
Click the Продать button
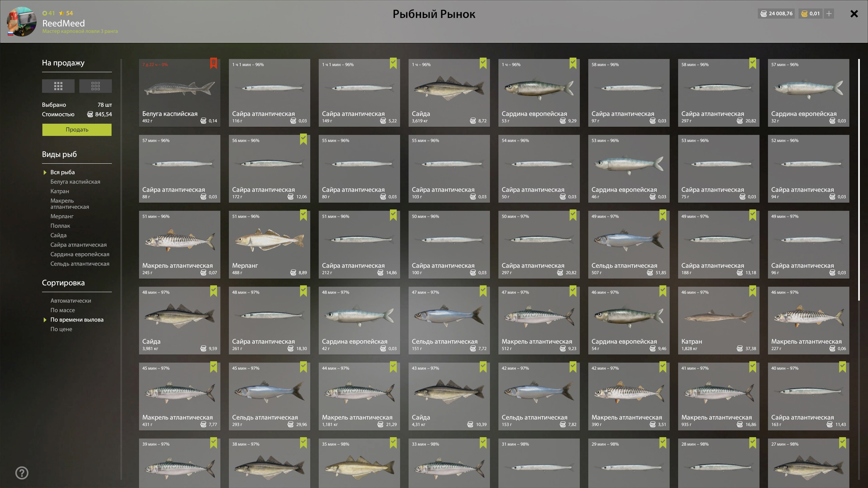pos(77,129)
